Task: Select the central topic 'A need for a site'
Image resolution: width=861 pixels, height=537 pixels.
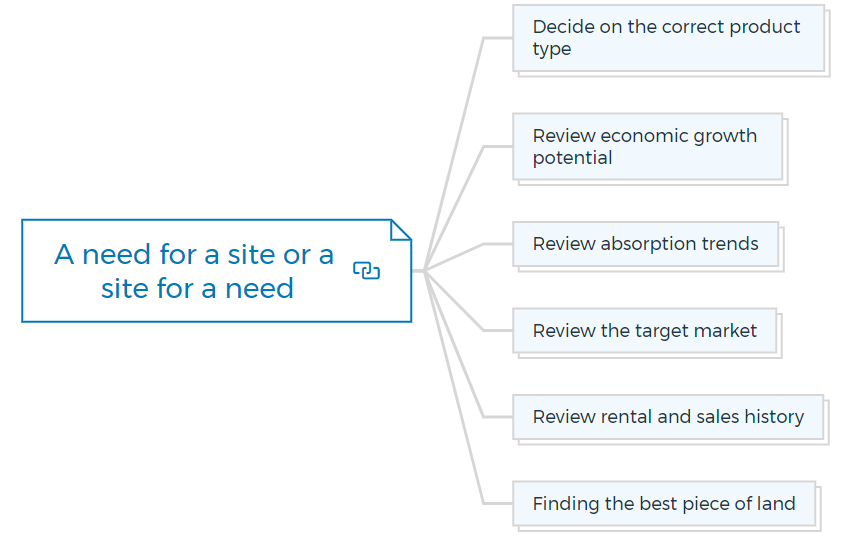Action: coord(216,271)
